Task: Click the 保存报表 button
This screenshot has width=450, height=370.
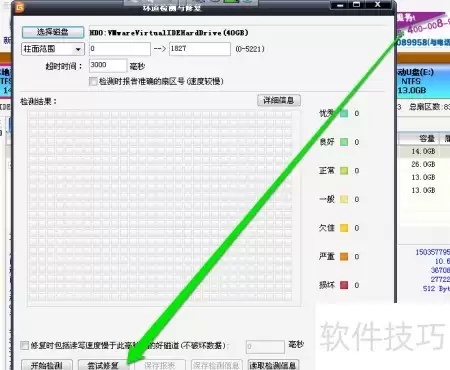Action: (x=160, y=365)
